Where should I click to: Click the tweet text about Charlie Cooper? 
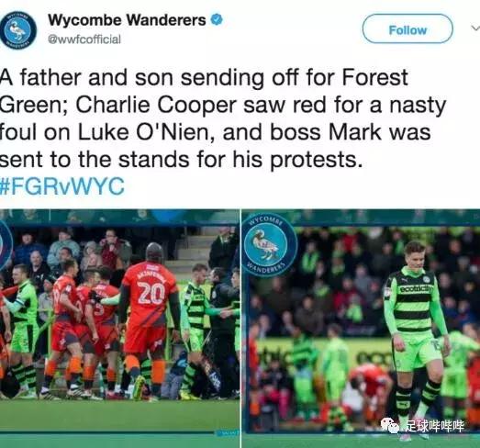(x=223, y=118)
